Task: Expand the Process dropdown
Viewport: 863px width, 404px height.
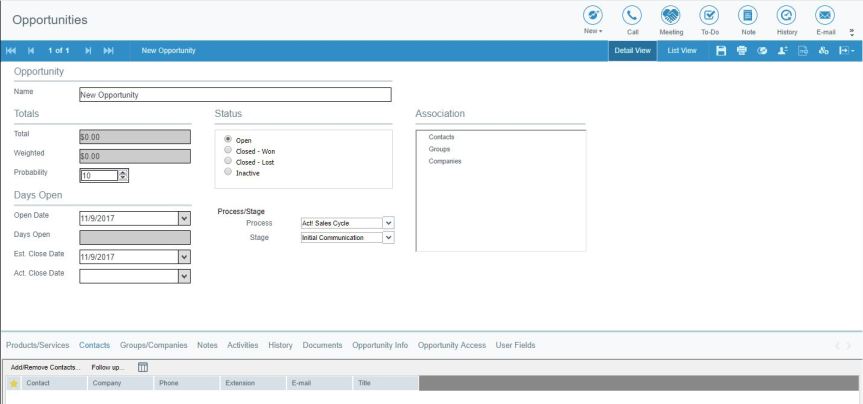Action: coord(389,223)
